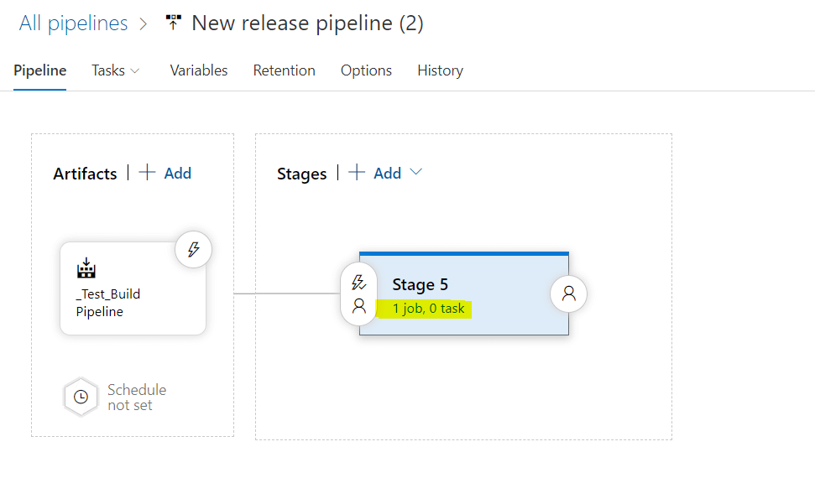This screenshot has width=815, height=504.
Task: Click the All pipelines breadcrumb link
Action: [x=74, y=23]
